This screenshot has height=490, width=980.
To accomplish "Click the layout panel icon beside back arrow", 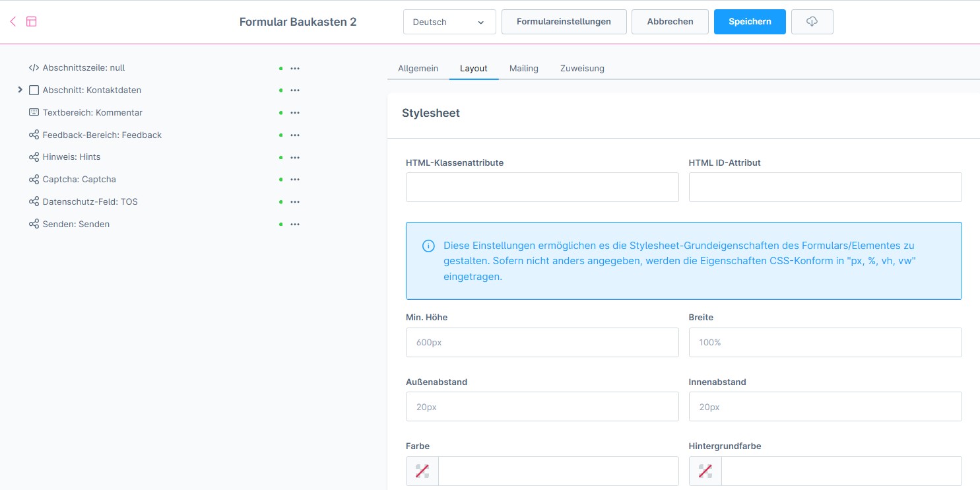I will [x=31, y=21].
